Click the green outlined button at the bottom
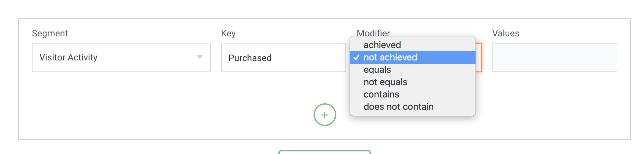 (325, 152)
